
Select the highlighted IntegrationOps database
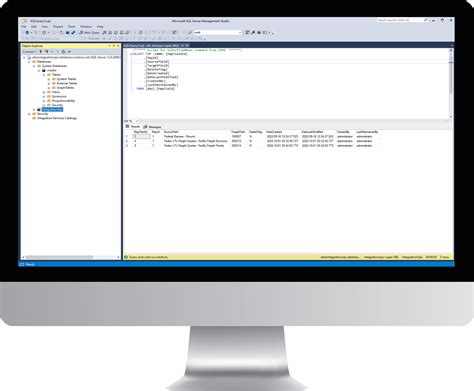[52, 109]
